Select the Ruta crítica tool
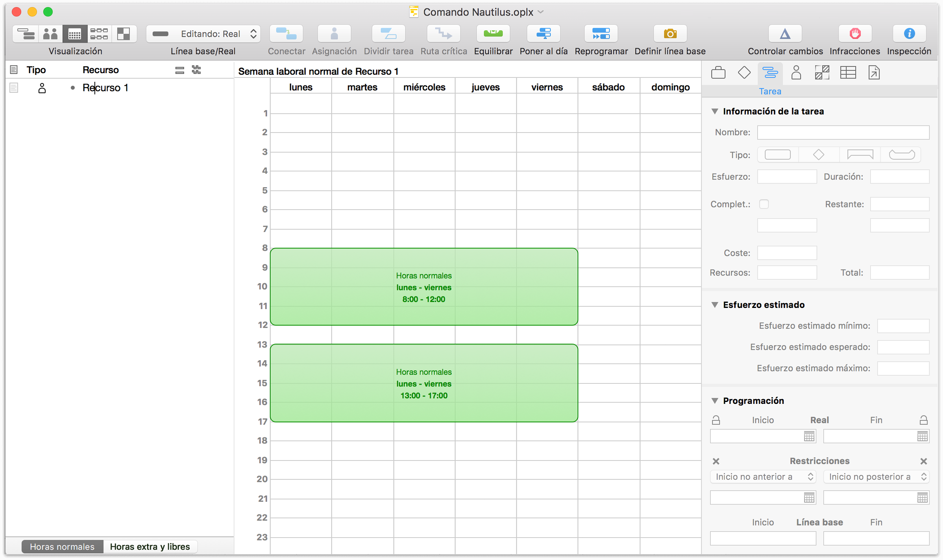The height and width of the screenshot is (560, 943). coord(443,33)
